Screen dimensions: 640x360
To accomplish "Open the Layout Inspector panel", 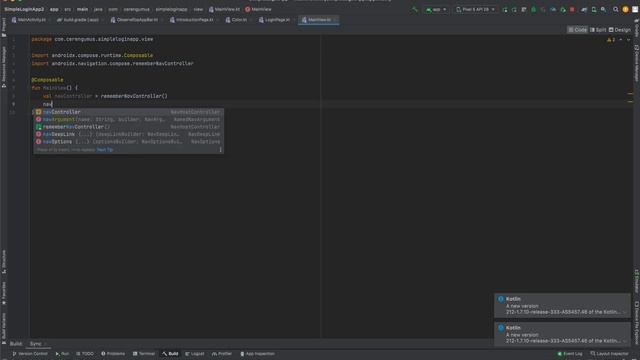I will (x=609, y=354).
